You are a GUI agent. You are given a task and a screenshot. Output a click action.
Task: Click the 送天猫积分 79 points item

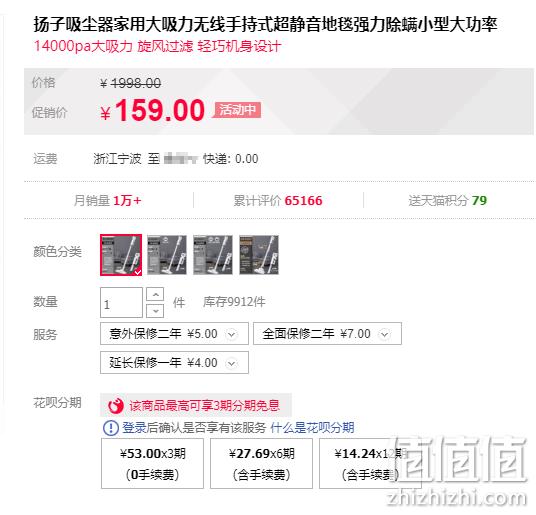coord(448,201)
